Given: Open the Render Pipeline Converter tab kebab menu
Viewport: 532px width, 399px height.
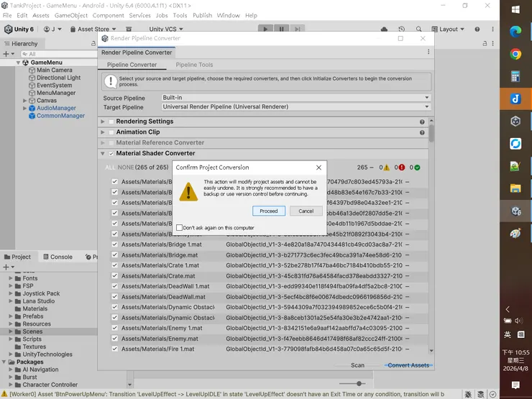Looking at the screenshot, I should 428,52.
